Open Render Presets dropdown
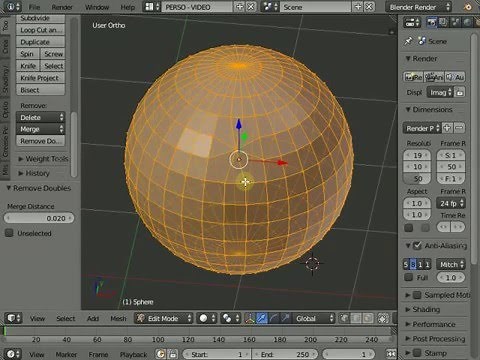The width and height of the screenshot is (480, 360). tap(422, 128)
